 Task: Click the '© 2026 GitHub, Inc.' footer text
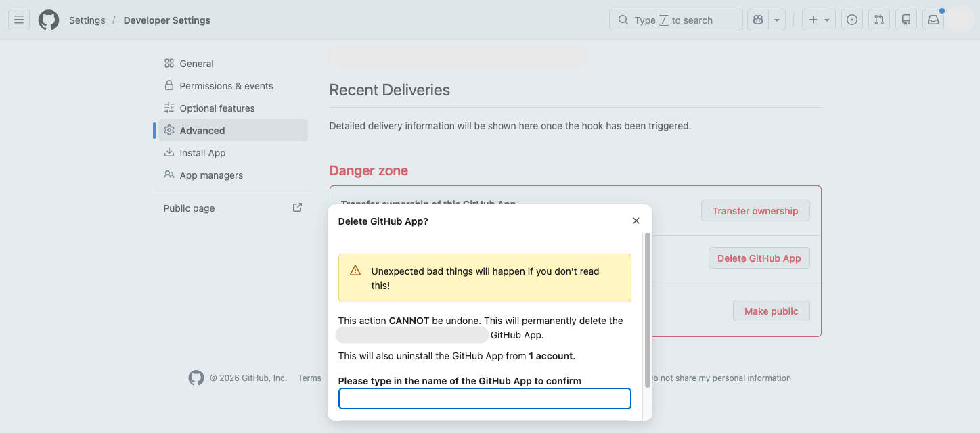pos(248,378)
